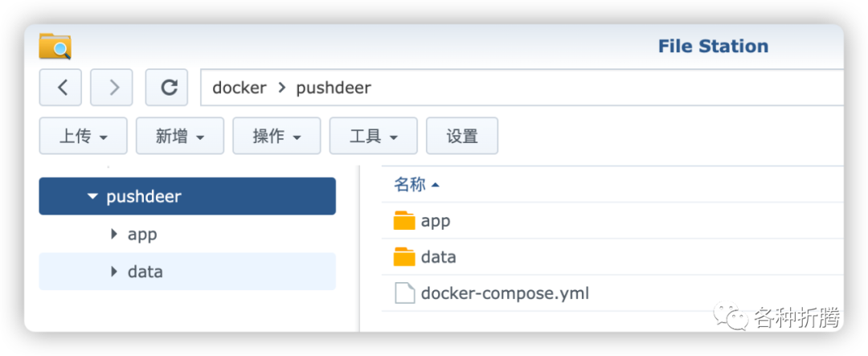Expand the data folder in tree

pos(114,272)
